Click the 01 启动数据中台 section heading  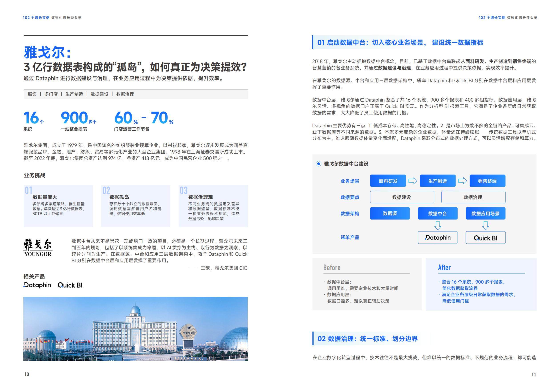(x=400, y=42)
